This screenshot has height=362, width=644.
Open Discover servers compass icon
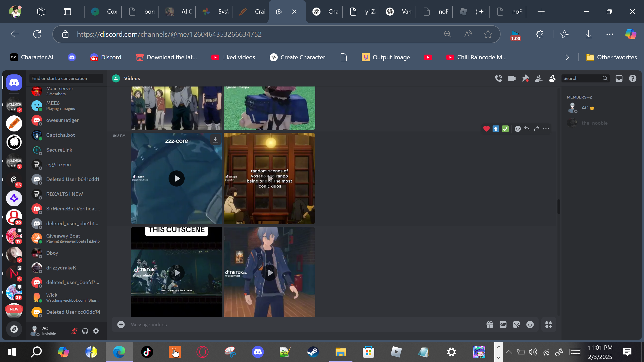click(x=14, y=329)
